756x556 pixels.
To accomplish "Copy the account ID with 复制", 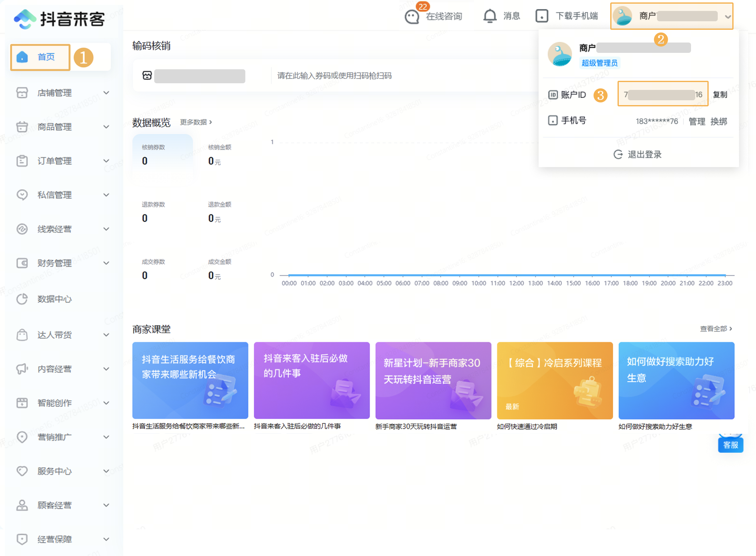I will [720, 94].
